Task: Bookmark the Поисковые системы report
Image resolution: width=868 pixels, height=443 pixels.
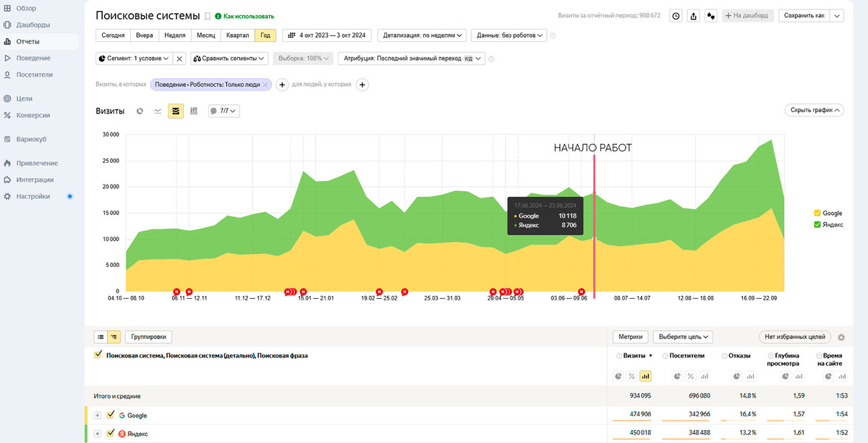Action: 208,16
